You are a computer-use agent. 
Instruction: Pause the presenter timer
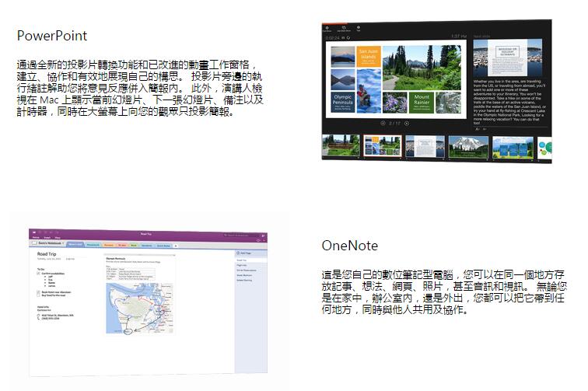point(343,38)
